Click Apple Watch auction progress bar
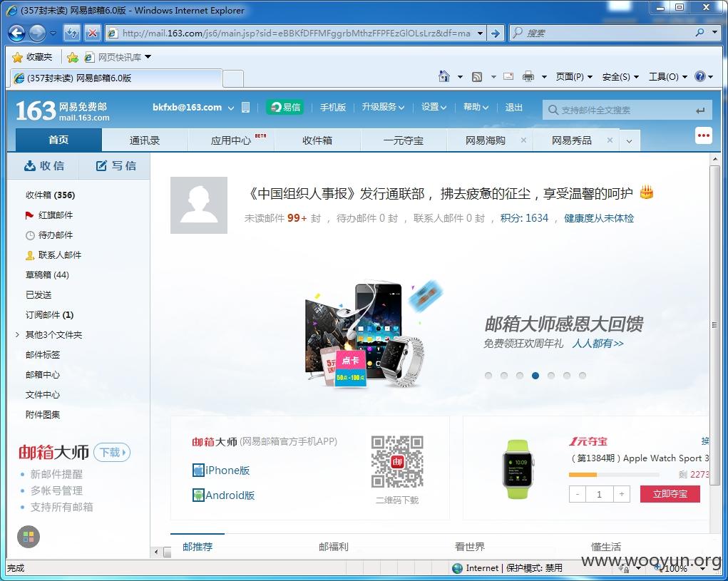 [x=614, y=475]
